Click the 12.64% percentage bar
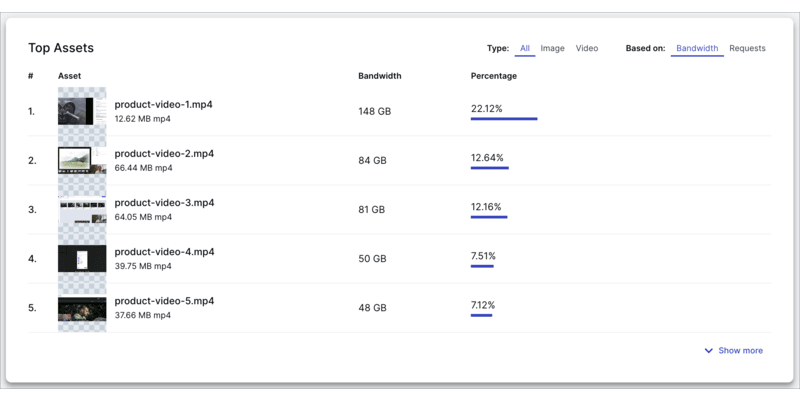The image size is (800, 400). pos(490,168)
